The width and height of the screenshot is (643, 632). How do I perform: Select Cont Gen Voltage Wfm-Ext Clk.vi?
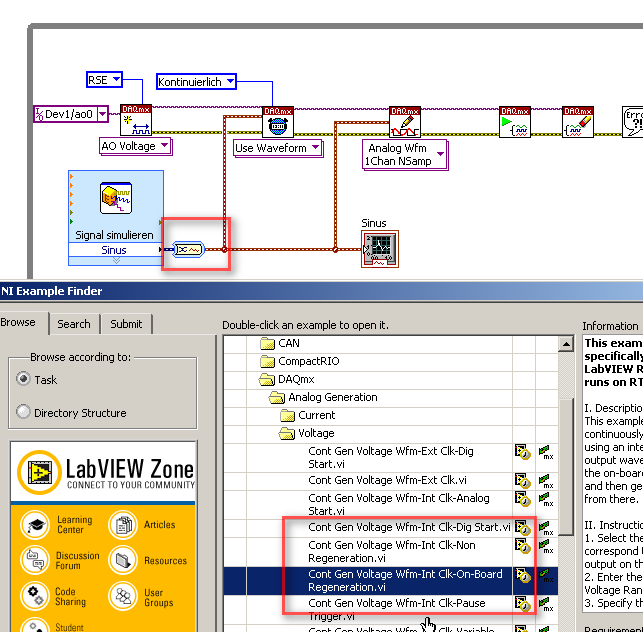tap(387, 480)
